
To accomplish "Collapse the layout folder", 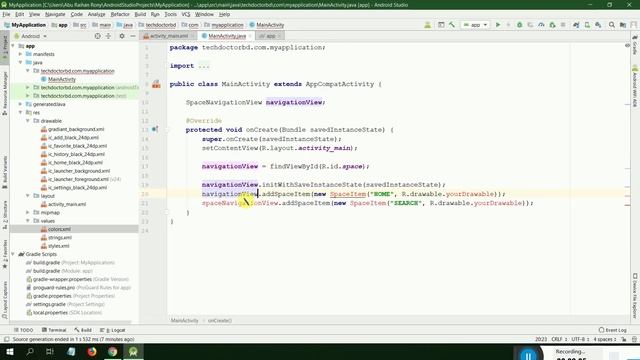I will point(28,196).
